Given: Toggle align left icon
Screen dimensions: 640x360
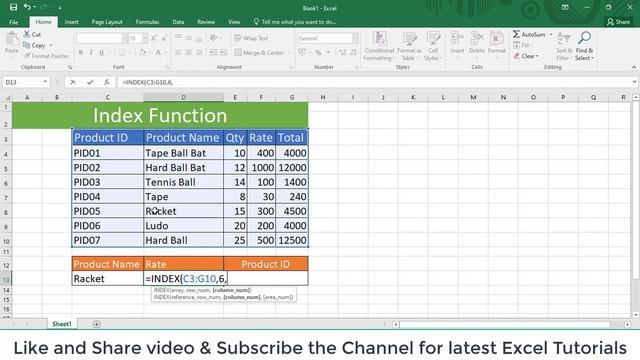Looking at the screenshot, I should pyautogui.click(x=178, y=52).
